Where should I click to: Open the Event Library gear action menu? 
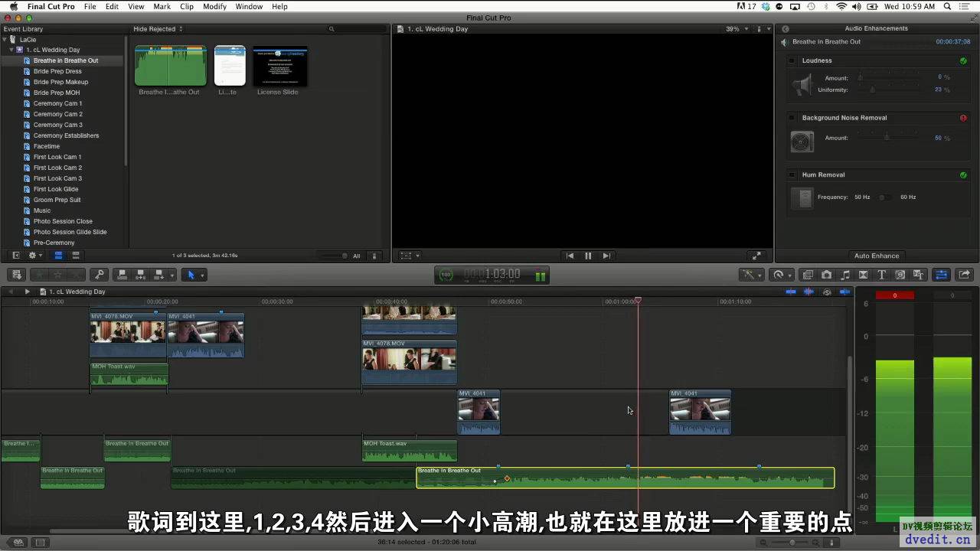[x=34, y=256]
